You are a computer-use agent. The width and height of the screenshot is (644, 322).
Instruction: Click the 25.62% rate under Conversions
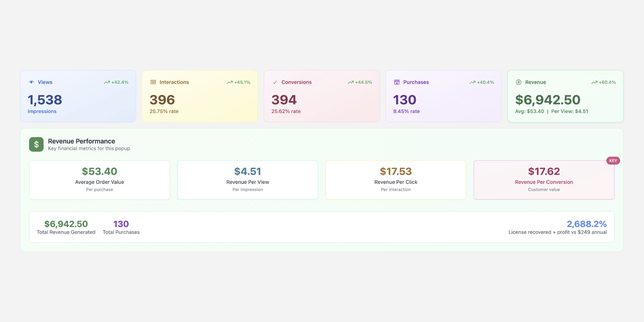point(286,111)
